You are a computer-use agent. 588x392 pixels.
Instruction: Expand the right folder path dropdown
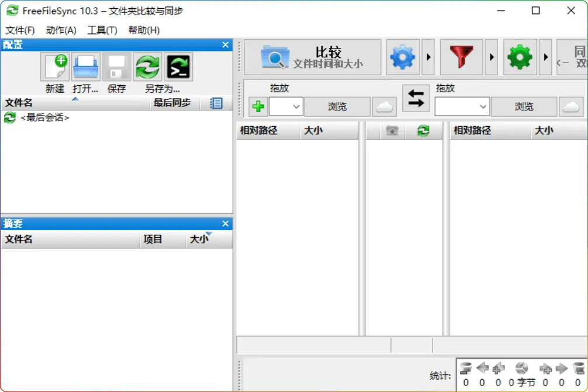click(483, 107)
